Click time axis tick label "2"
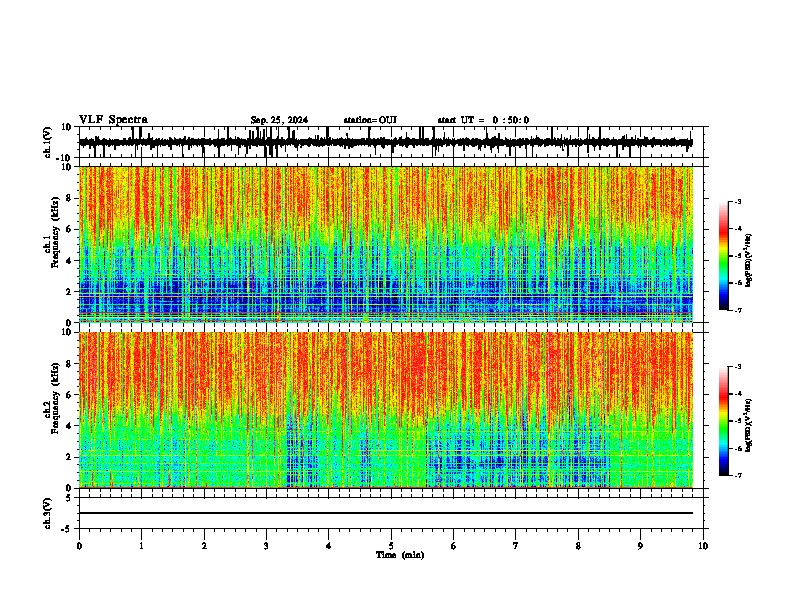The width and height of the screenshot is (792, 612). click(x=204, y=546)
